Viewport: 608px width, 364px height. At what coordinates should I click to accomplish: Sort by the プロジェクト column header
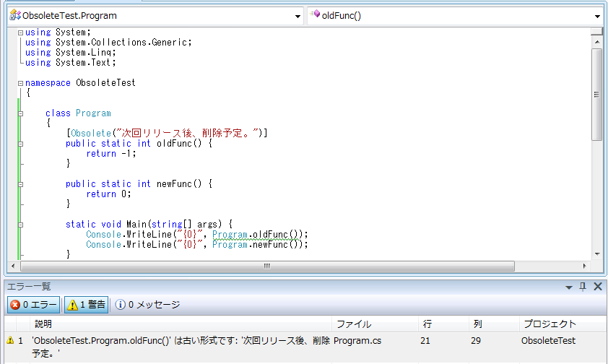(563, 324)
